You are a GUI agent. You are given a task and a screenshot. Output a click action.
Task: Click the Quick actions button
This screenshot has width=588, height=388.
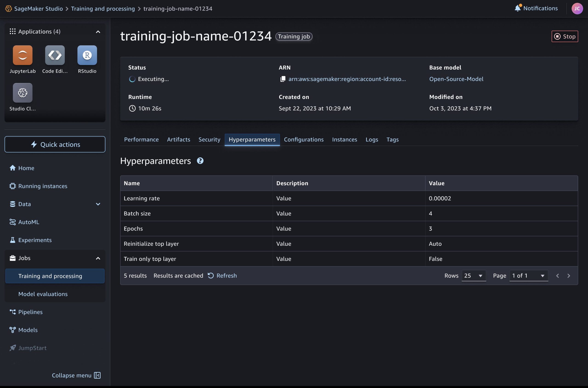click(55, 144)
